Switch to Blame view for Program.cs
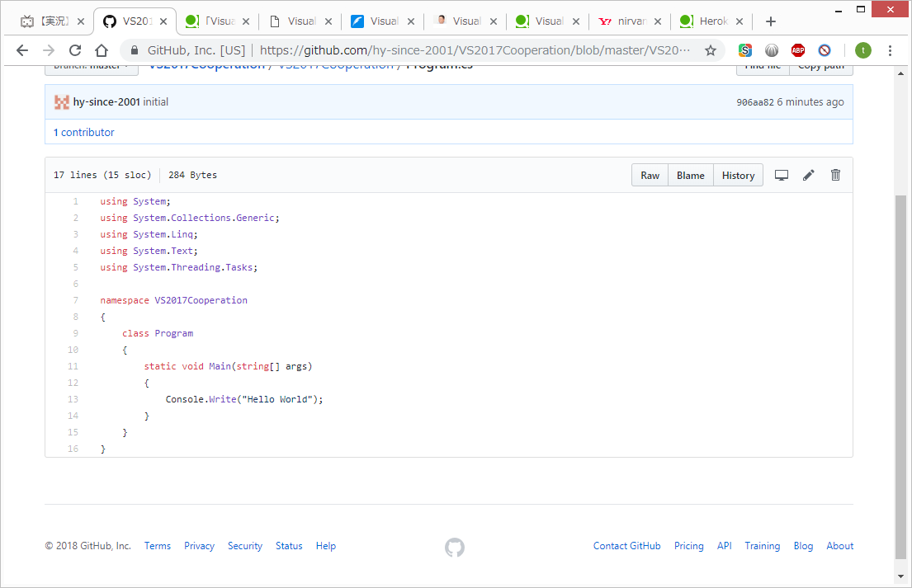This screenshot has height=588, width=912. click(x=691, y=175)
